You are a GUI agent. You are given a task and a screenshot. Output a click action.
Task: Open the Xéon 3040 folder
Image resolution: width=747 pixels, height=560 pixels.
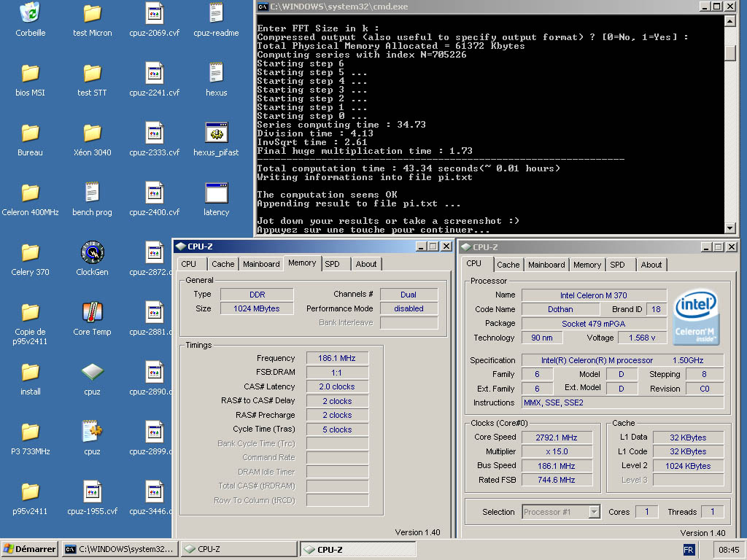click(x=92, y=133)
